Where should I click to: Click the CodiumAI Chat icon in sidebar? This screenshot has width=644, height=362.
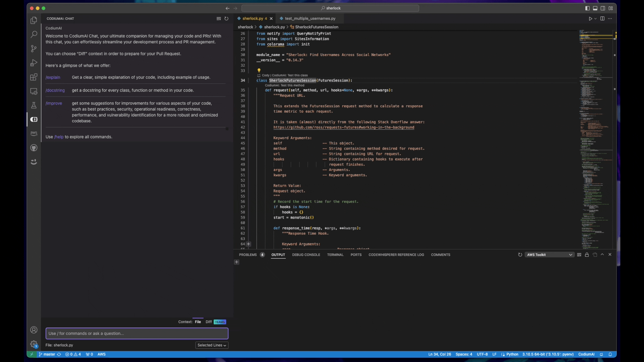coord(34,119)
